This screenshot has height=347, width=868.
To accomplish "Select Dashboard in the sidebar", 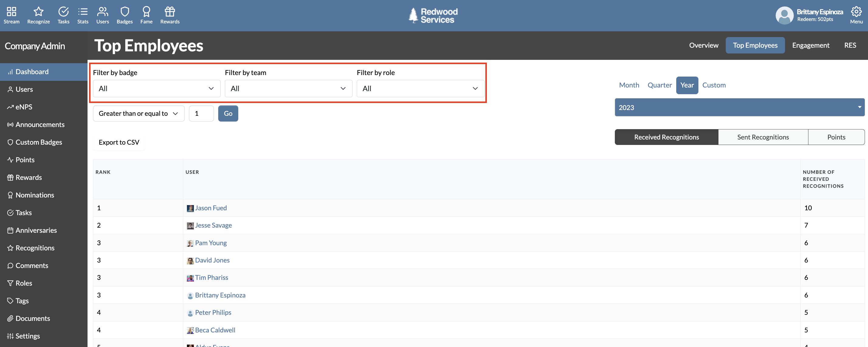I will pos(44,72).
